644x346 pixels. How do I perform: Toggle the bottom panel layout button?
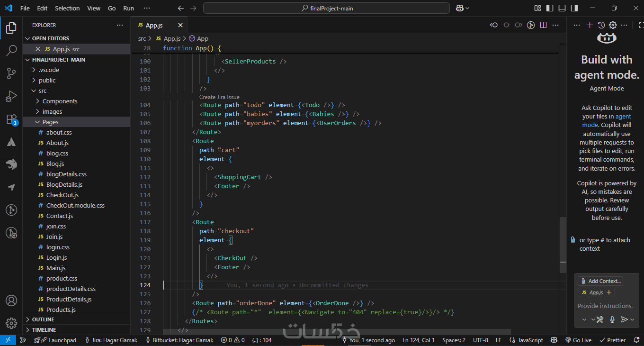(562, 8)
